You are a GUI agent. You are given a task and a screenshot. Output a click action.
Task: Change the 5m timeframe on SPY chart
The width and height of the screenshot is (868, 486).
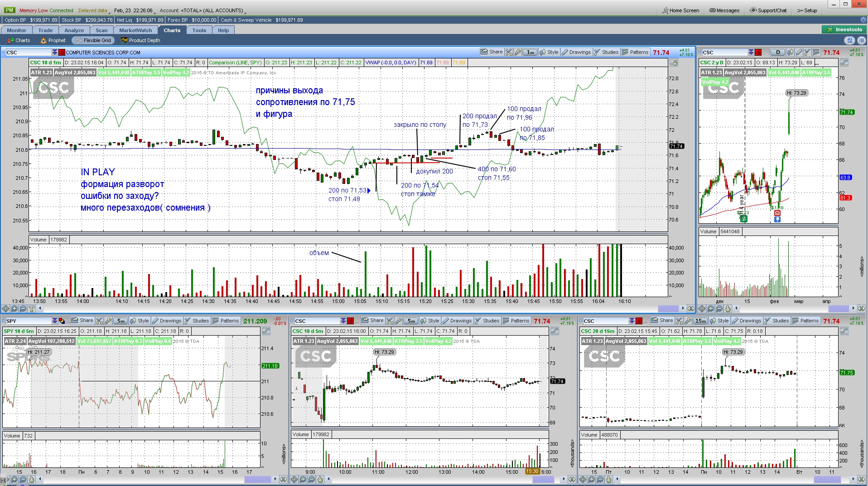click(x=121, y=321)
